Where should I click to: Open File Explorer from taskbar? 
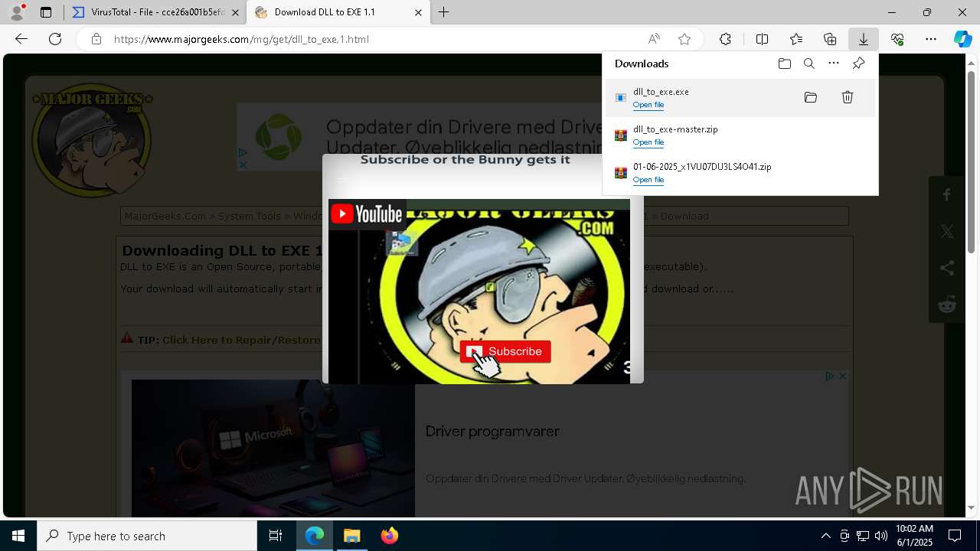point(352,536)
